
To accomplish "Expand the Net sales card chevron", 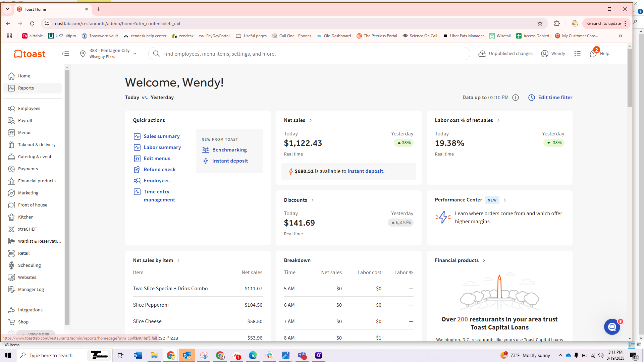I will [x=311, y=120].
